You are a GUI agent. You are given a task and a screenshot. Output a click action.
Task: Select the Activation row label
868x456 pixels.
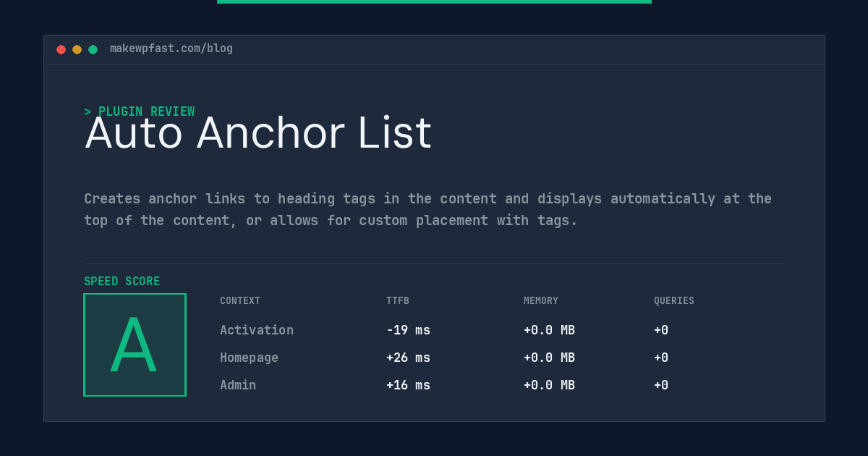257,330
